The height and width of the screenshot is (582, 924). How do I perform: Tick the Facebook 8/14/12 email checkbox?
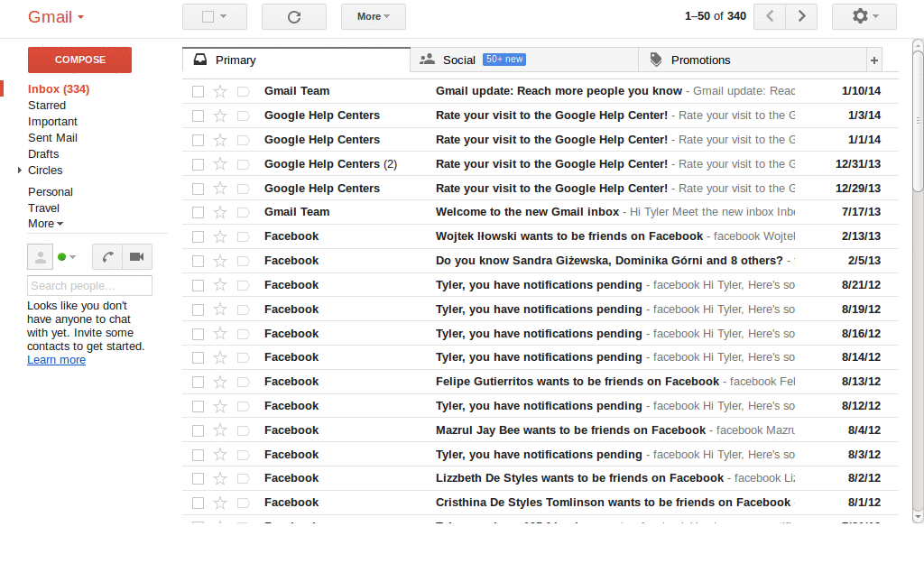tap(198, 357)
